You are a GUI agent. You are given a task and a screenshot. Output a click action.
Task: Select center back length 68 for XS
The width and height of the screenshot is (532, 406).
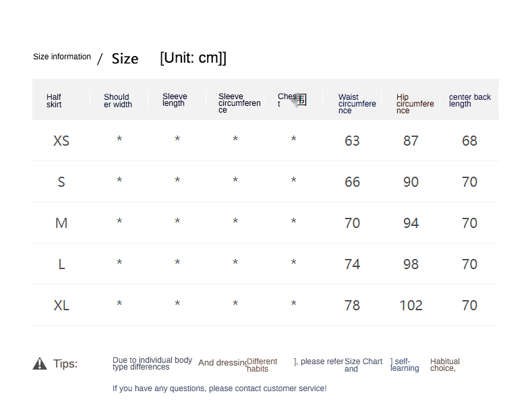[469, 141]
